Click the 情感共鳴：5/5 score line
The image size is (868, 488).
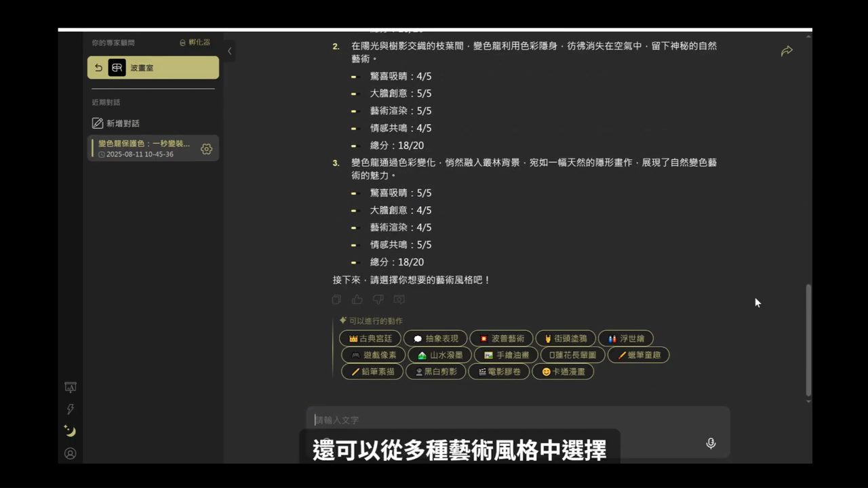click(x=401, y=245)
